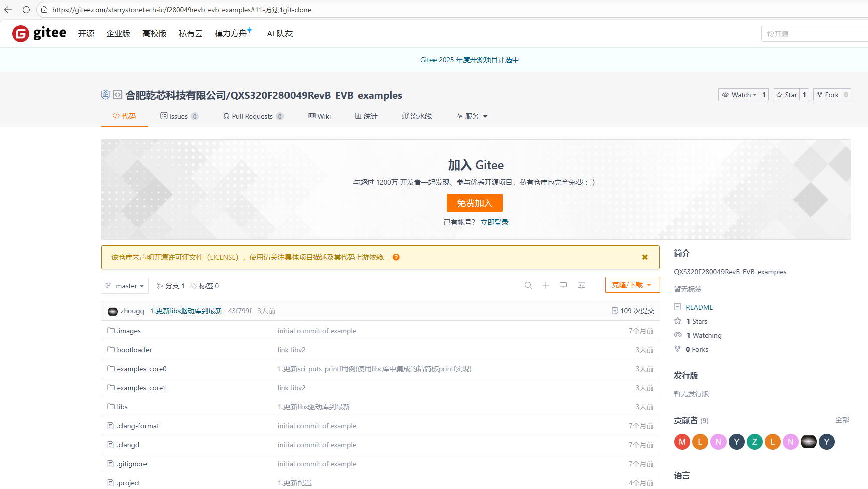
Task: Click the .images folder icon
Action: click(111, 330)
